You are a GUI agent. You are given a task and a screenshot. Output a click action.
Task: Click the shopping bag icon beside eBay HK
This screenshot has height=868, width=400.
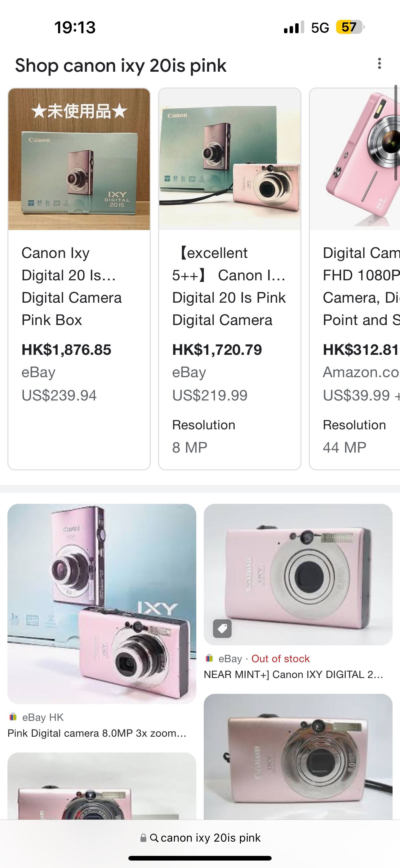(13, 717)
